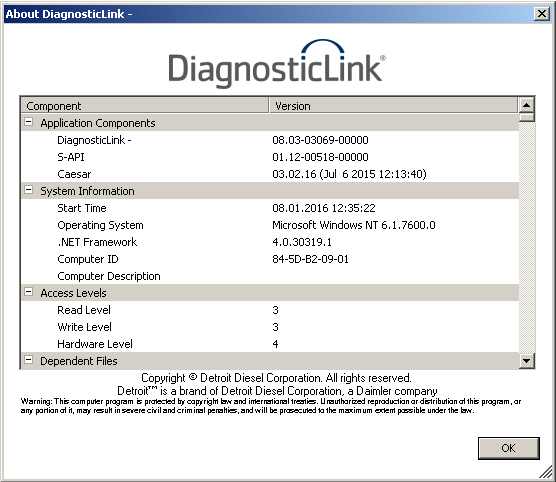
Task: Click the Detroit Diesel copyright line
Action: [276, 378]
